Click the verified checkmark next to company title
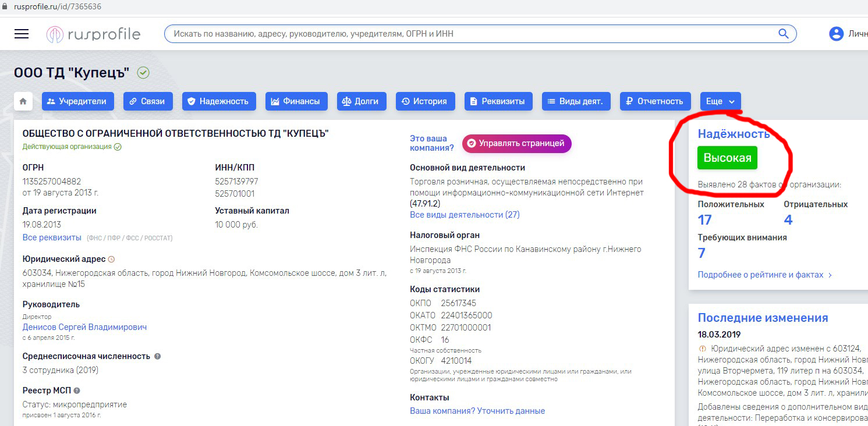The width and height of the screenshot is (868, 426). [143, 73]
